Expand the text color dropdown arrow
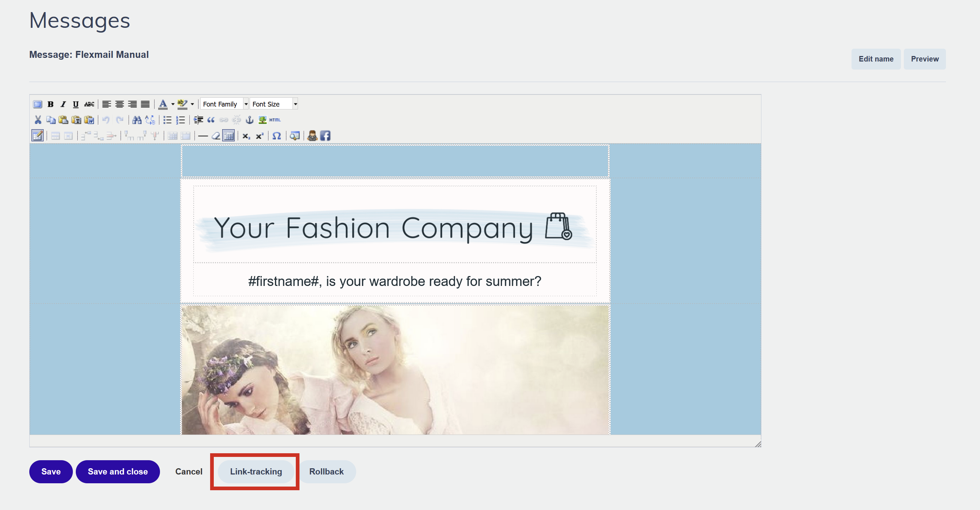 click(173, 104)
